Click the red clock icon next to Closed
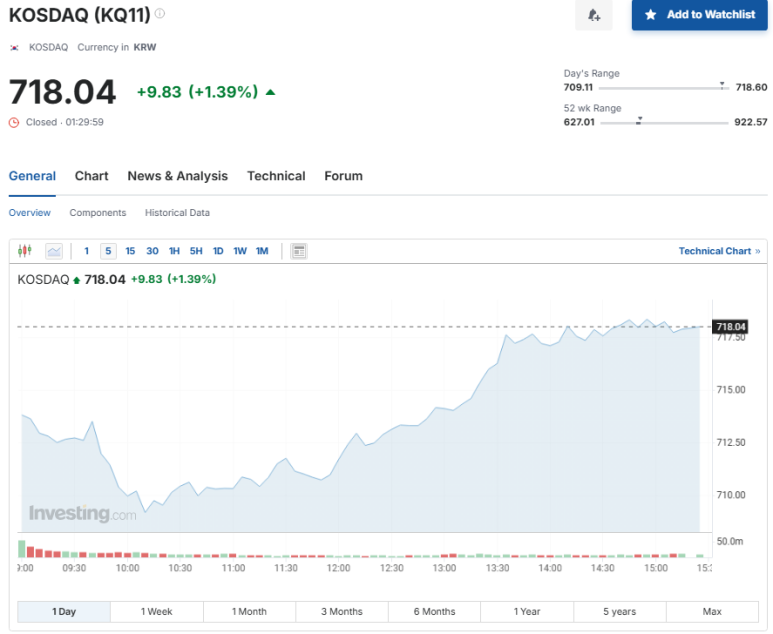773x634 pixels. pos(14,122)
